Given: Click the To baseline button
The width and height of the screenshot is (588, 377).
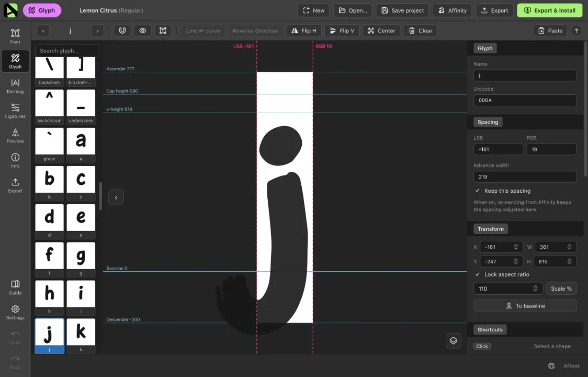Looking at the screenshot, I should pos(525,306).
